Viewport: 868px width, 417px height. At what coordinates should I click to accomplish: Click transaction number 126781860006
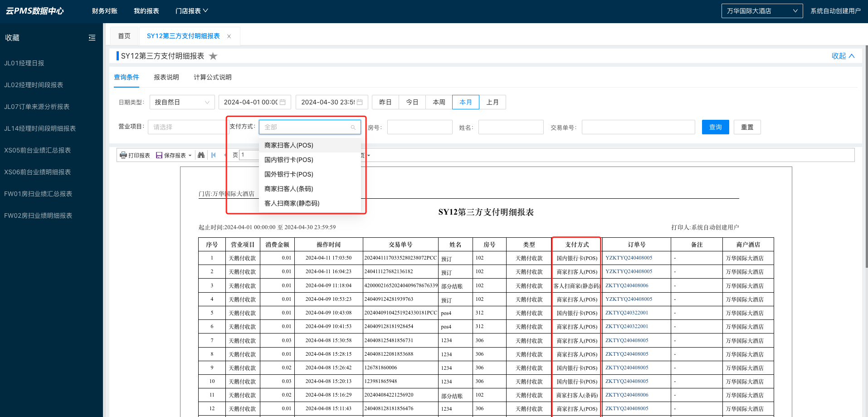(380, 368)
